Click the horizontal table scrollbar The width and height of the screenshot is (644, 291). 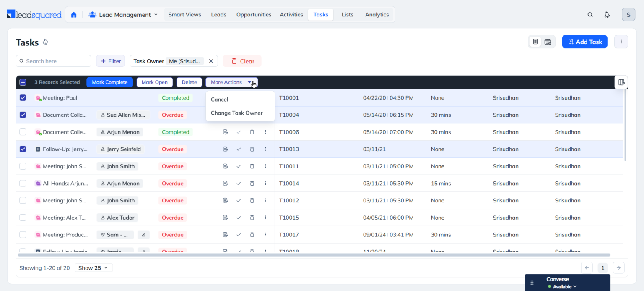pyautogui.click(x=314, y=254)
